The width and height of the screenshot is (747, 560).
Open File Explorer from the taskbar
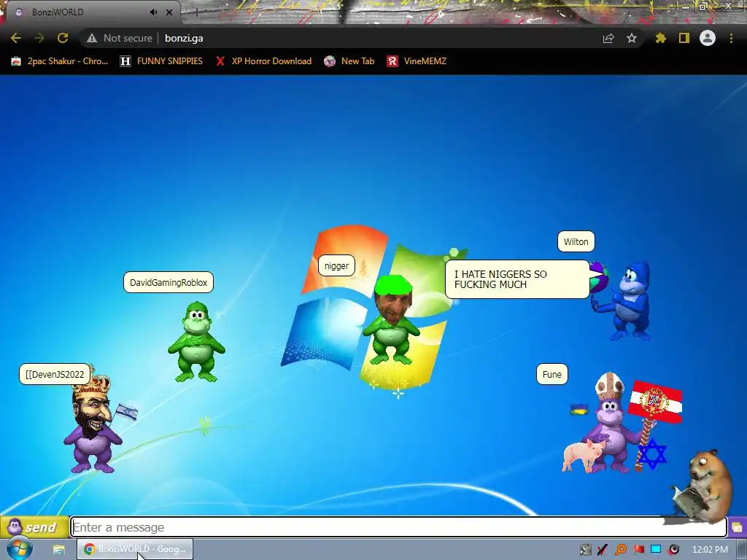point(58,549)
